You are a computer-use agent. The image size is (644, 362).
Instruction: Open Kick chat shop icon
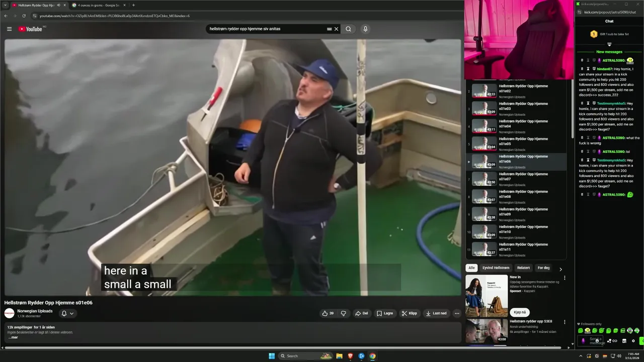(x=624, y=341)
